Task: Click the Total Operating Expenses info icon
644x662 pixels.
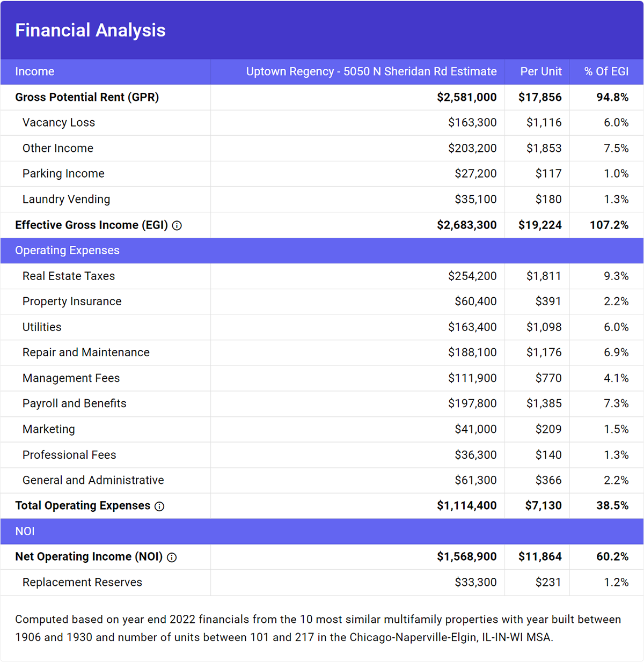Action: tap(159, 506)
